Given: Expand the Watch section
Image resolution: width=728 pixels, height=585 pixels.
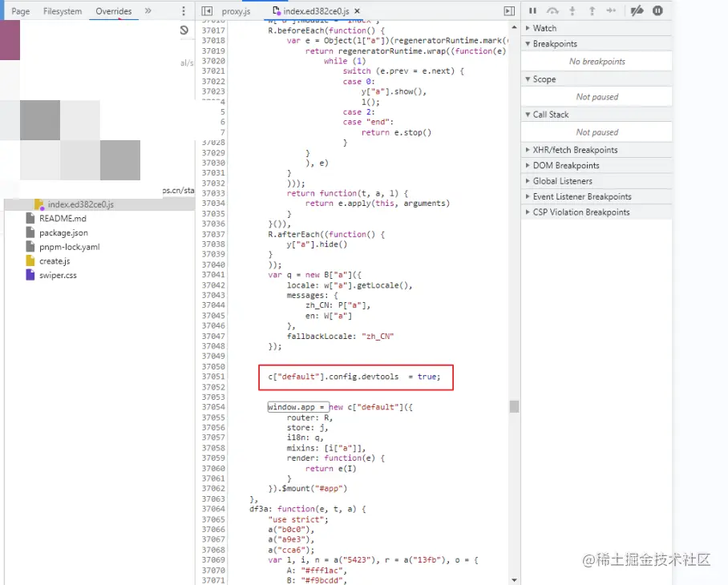Looking at the screenshot, I should pos(597,28).
